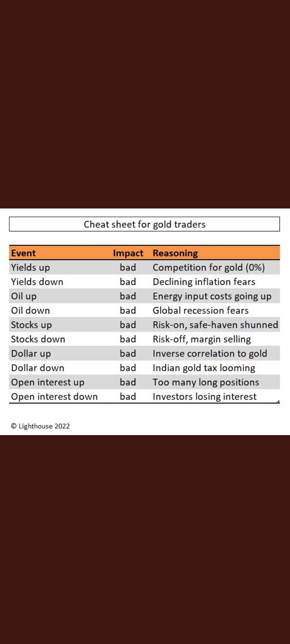Click 'Indian gold tax looming' reasoning text
This screenshot has height=644, width=290.
pyautogui.click(x=204, y=368)
